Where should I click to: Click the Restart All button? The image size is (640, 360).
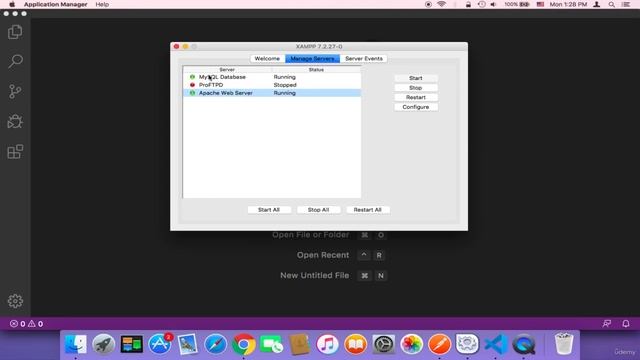(x=368, y=210)
